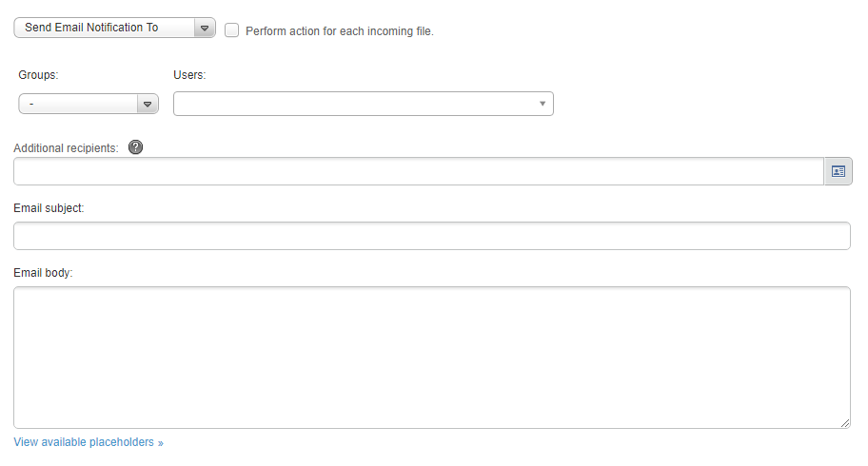The image size is (868, 466).
Task: Click into the Email subject field
Action: (x=432, y=236)
